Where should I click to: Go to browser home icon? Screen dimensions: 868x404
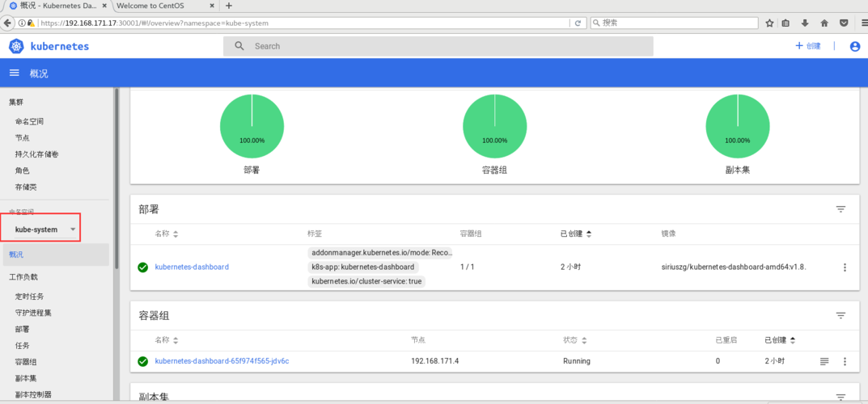(x=824, y=23)
